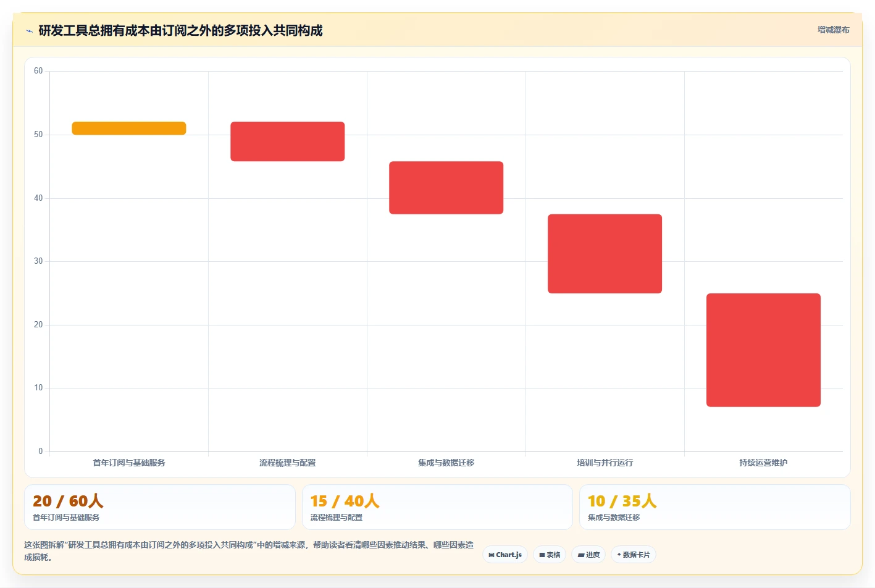Click the red 流程梳理与配置 bar

click(x=288, y=141)
